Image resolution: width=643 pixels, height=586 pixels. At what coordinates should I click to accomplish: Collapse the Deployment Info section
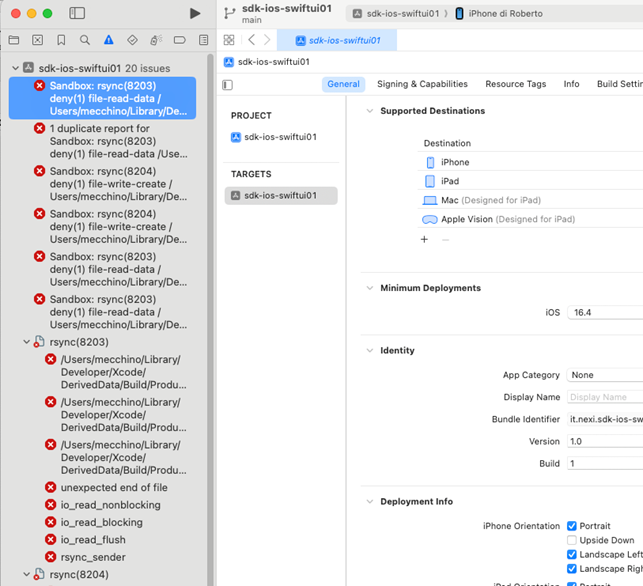[x=370, y=502]
